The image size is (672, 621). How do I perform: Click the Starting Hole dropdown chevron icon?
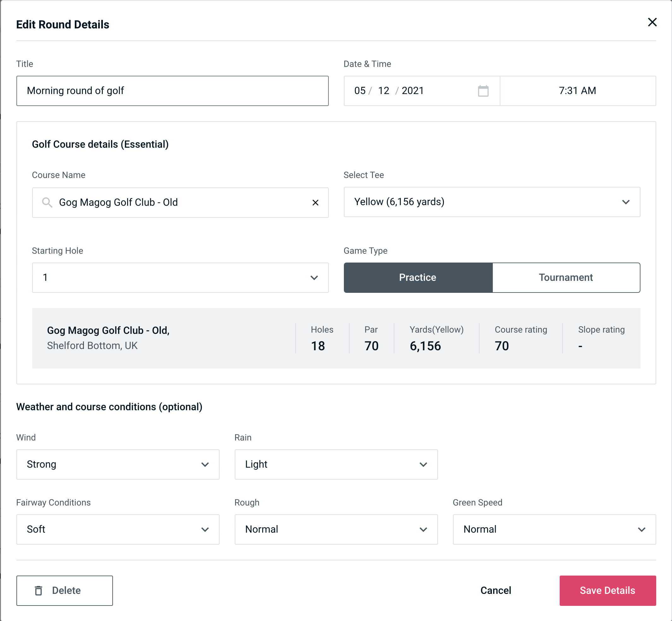pyautogui.click(x=314, y=277)
